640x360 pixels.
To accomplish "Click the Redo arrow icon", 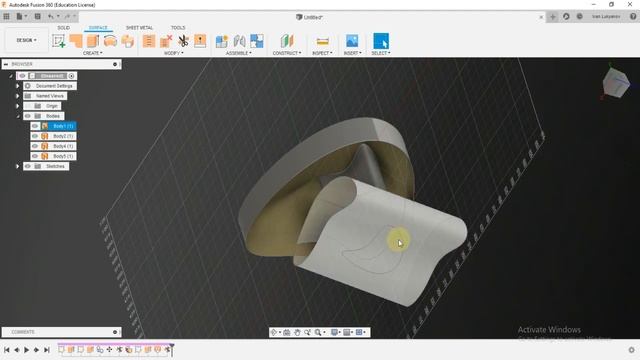I will (67, 16).
